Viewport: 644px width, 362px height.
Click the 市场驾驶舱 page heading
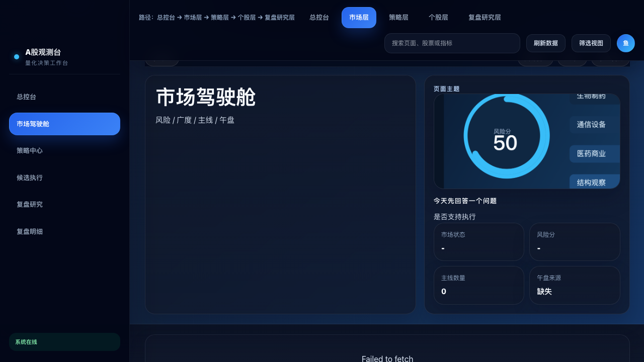(x=206, y=98)
